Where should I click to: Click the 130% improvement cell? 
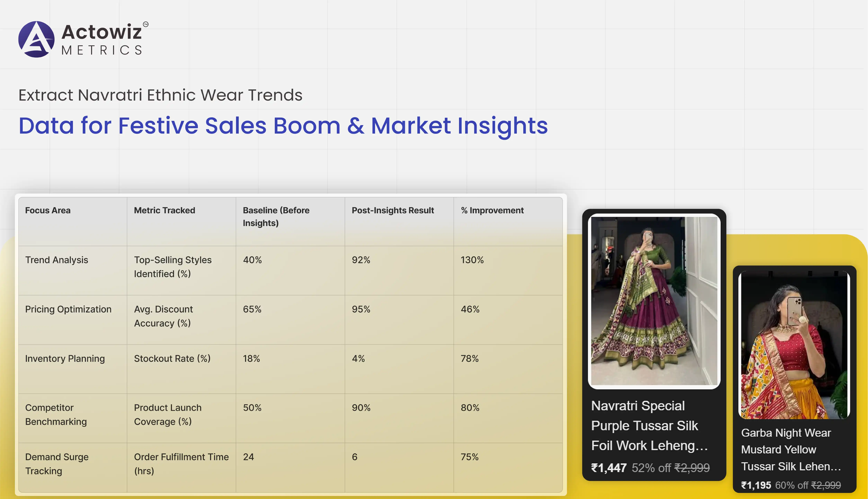pos(472,260)
